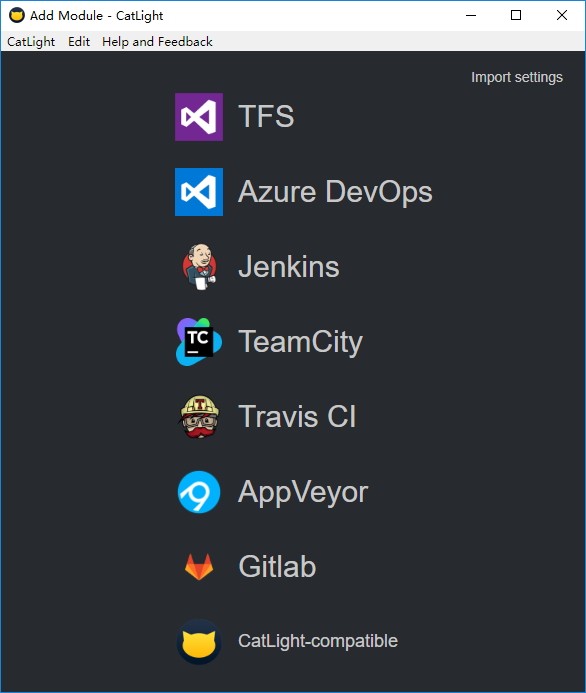This screenshot has height=693, width=586.
Task: Pick the Jenkins text label
Action: 289,267
